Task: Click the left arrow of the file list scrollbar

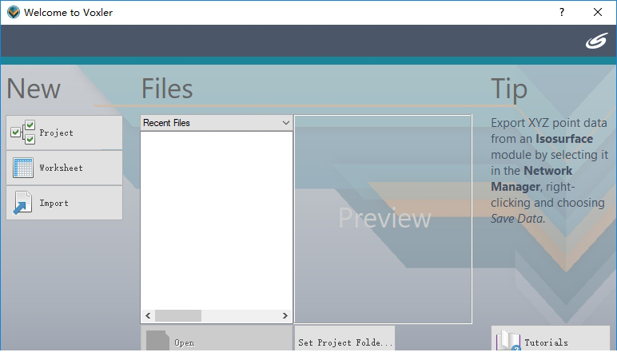Action: coord(148,315)
